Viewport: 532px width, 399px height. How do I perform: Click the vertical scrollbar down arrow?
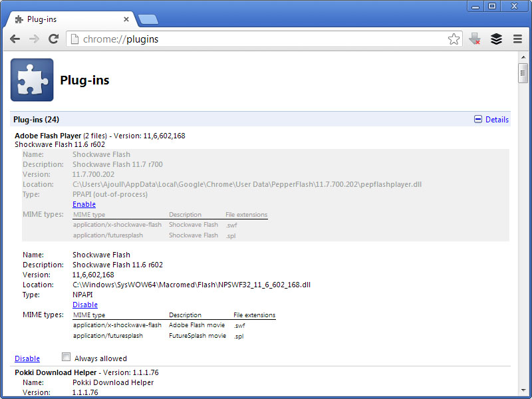click(523, 392)
